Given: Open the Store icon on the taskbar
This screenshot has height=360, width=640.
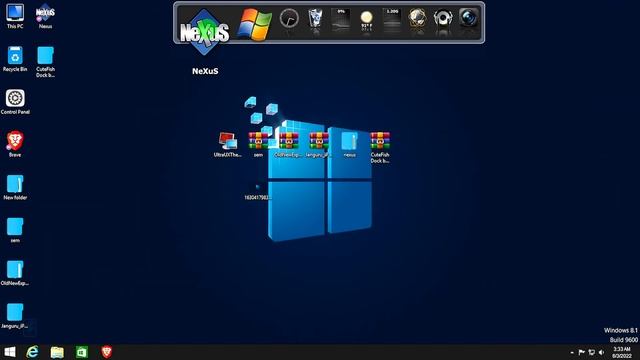Looking at the screenshot, I should (x=82, y=352).
